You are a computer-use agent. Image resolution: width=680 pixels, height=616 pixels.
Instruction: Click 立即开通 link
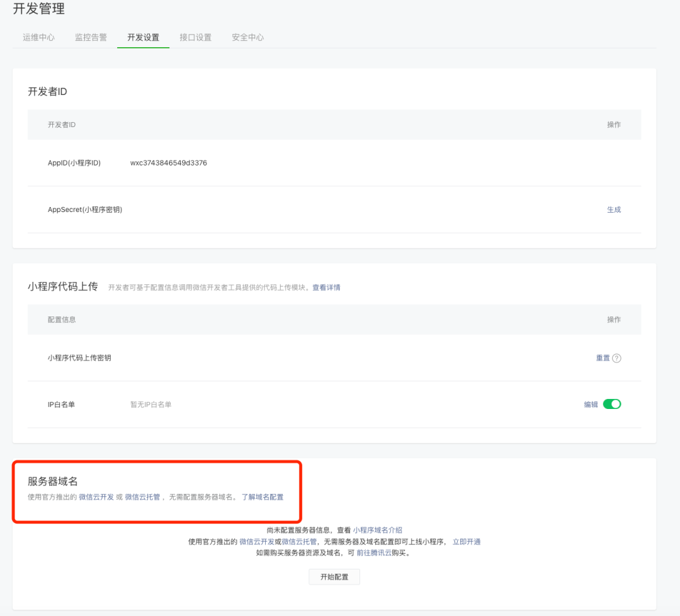(467, 542)
